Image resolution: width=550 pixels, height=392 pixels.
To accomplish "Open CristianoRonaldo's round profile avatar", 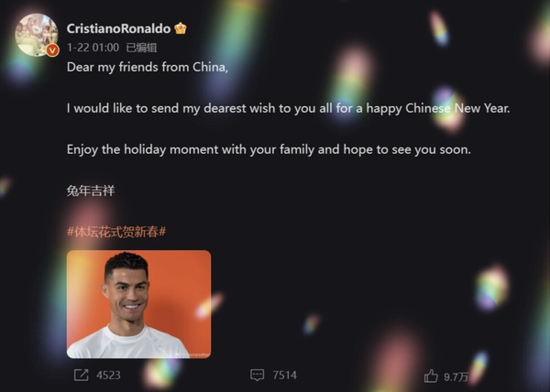I will (37, 35).
